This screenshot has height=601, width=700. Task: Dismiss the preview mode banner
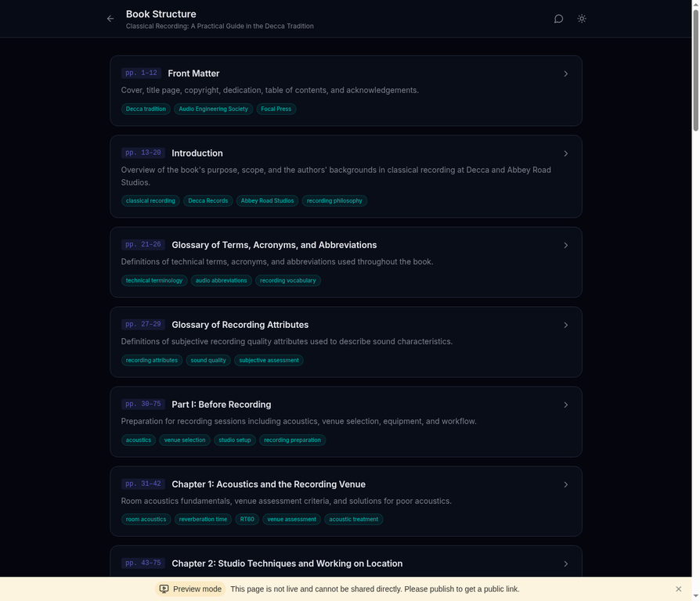tap(678, 589)
